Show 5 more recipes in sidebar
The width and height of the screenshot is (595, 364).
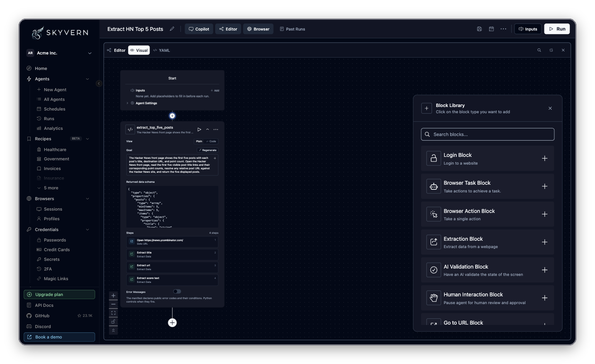coord(51,188)
